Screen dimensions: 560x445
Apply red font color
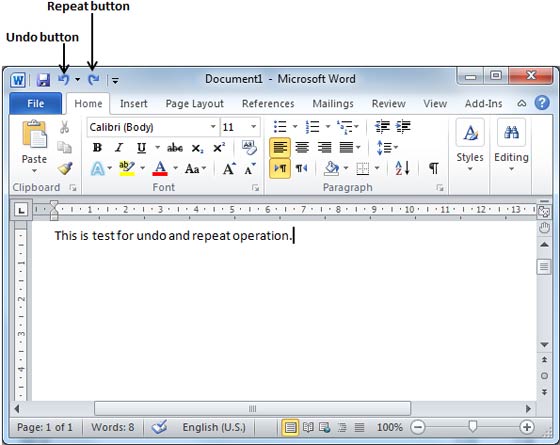[160, 168]
